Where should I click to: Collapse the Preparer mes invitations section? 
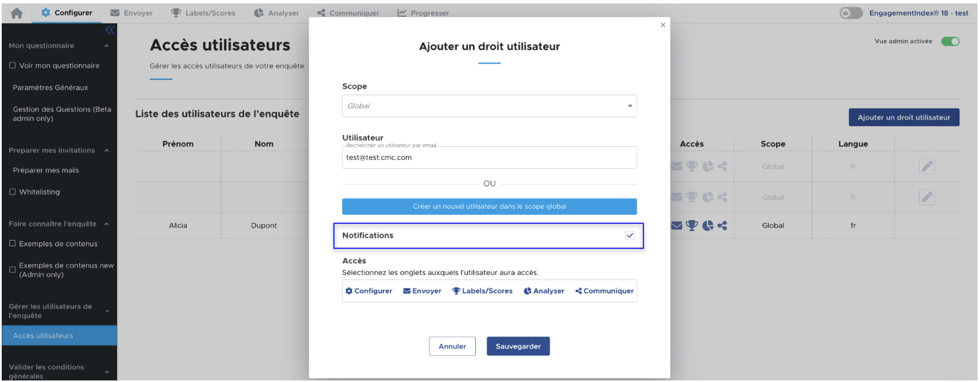(107, 151)
